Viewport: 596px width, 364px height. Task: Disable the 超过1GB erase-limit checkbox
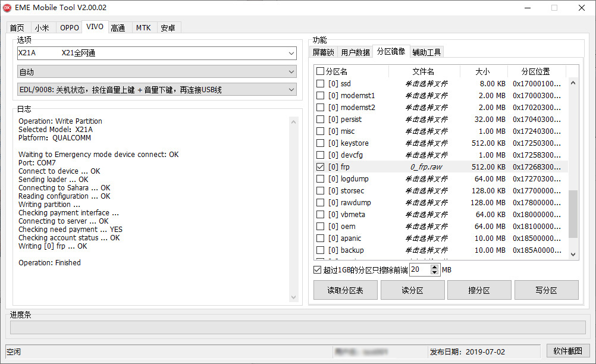(x=317, y=270)
